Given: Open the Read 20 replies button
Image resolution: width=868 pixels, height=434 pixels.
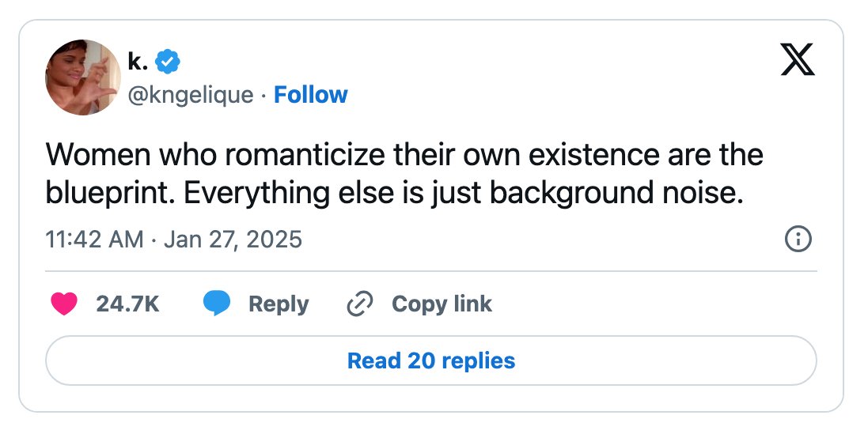Looking at the screenshot, I should click(x=431, y=360).
